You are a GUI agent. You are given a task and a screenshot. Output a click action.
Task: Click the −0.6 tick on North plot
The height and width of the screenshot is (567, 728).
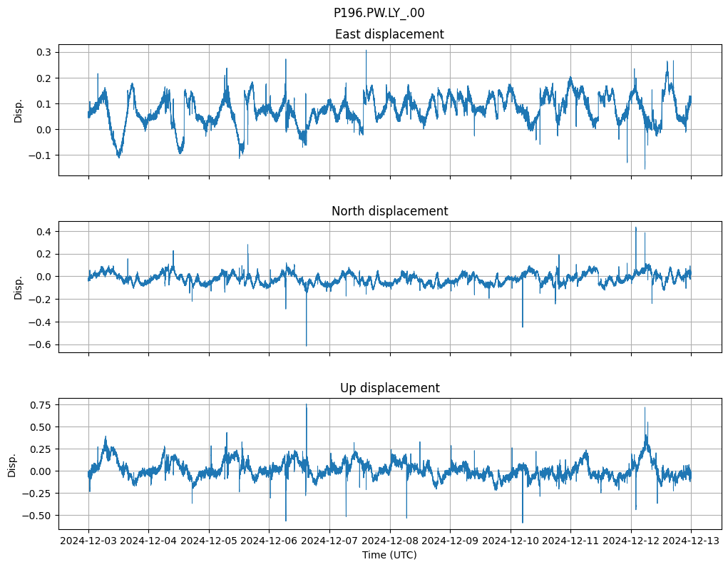point(41,345)
